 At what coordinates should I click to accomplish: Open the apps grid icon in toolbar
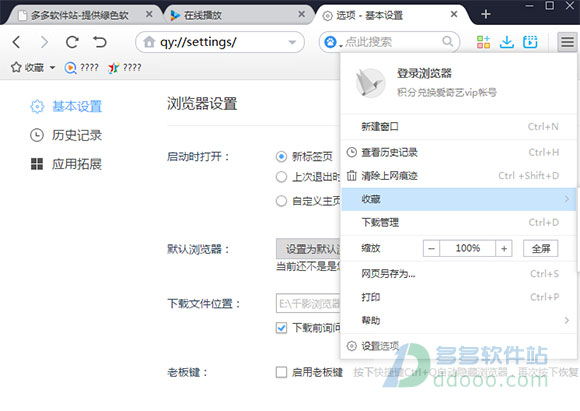483,42
